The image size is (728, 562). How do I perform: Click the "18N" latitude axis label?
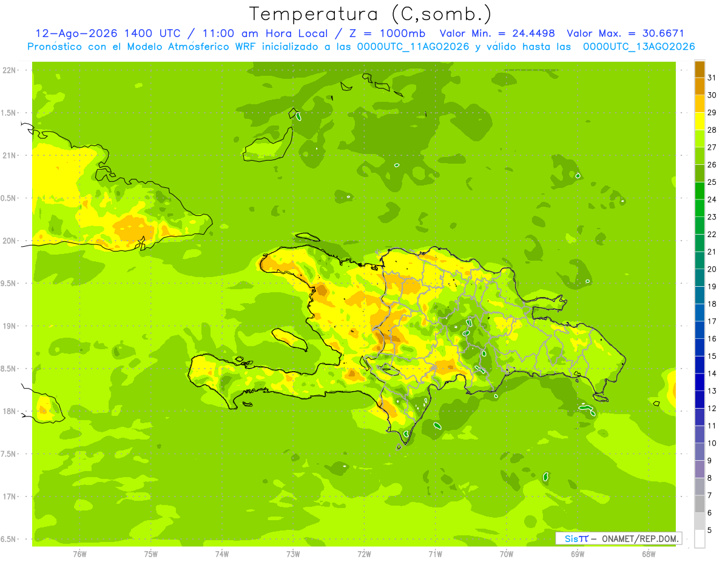9,411
